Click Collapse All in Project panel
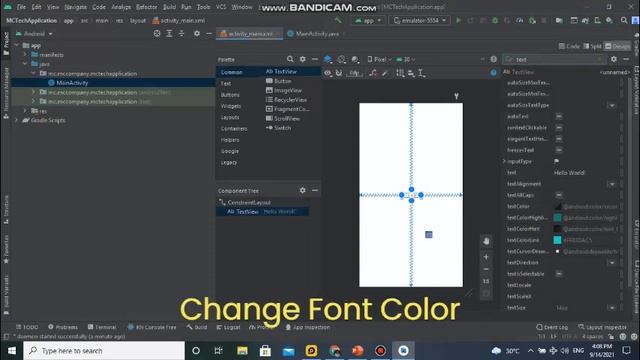 tap(182, 33)
